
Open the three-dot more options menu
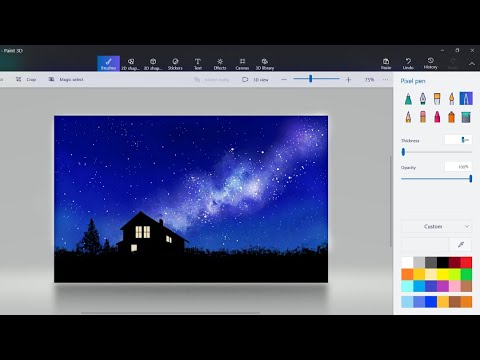click(385, 80)
